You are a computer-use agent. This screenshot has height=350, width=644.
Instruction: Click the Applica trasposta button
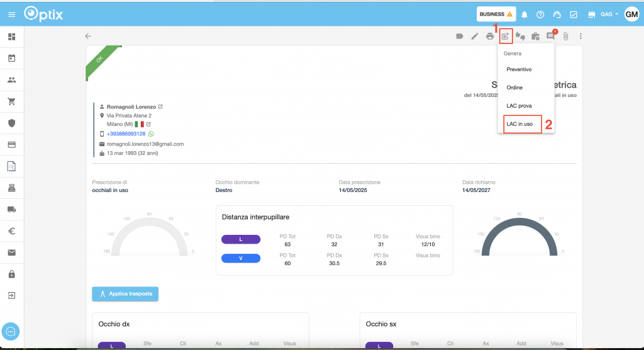pos(125,294)
